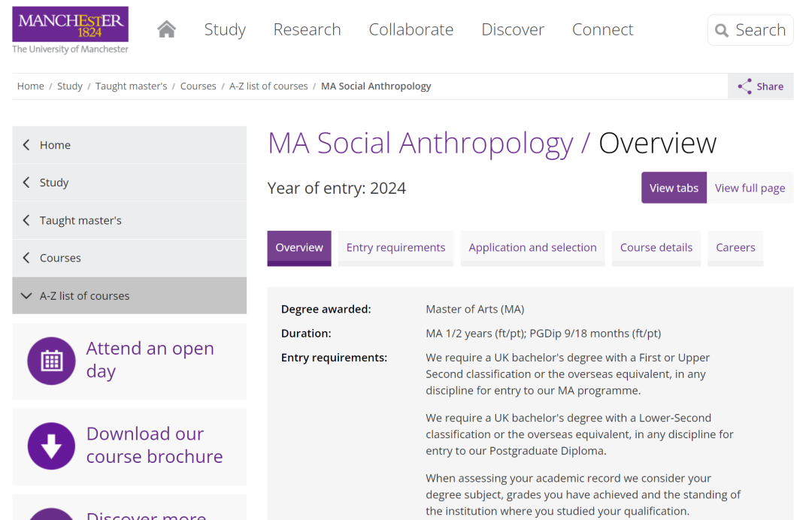Click the Lower-Second classification paragraph
The image size is (812, 520).
click(x=580, y=434)
